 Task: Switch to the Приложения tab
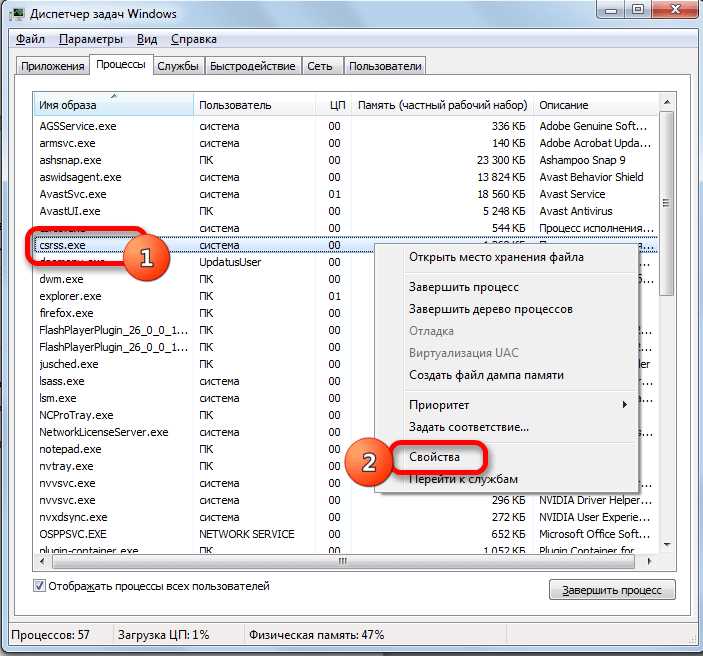click(52, 66)
